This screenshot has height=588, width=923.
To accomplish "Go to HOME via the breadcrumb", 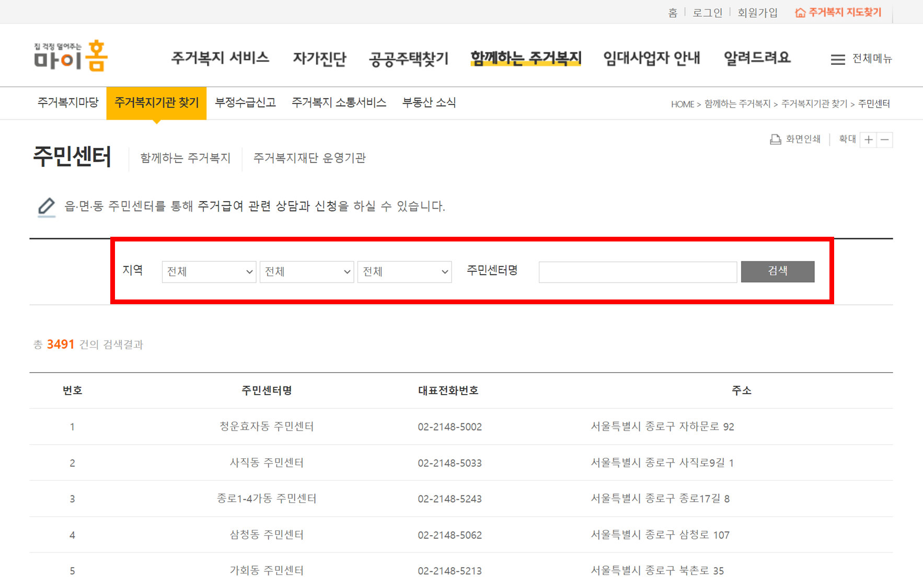I will (x=682, y=103).
